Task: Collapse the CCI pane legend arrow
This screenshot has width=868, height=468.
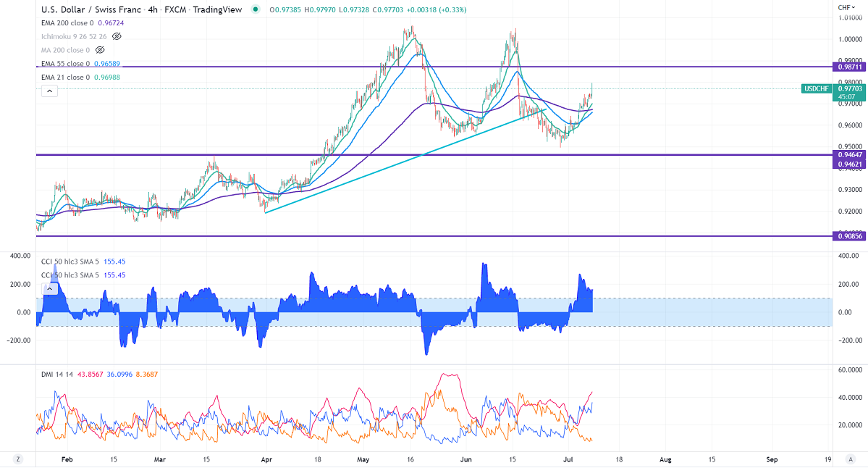Action: pos(49,288)
